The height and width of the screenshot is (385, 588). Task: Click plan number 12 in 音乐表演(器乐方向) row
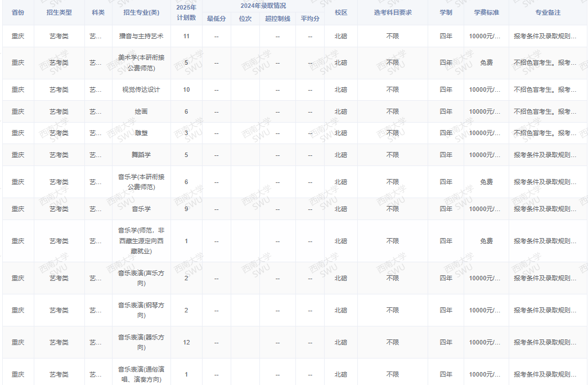pyautogui.click(x=186, y=342)
